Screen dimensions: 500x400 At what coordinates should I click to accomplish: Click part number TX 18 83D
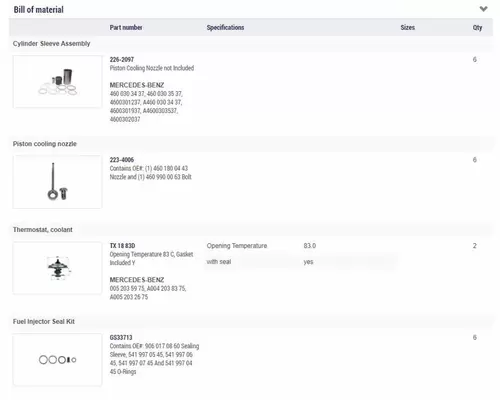[122, 246]
